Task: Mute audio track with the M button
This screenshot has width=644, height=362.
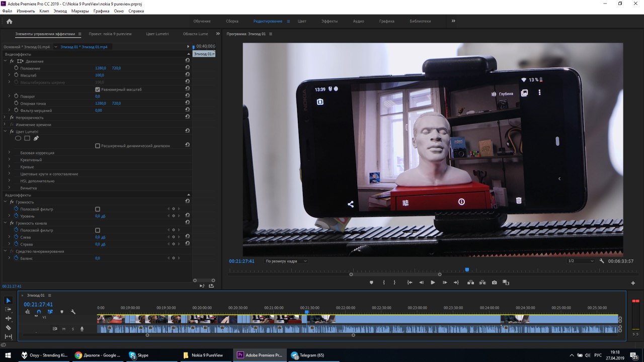Action: [x=64, y=329]
